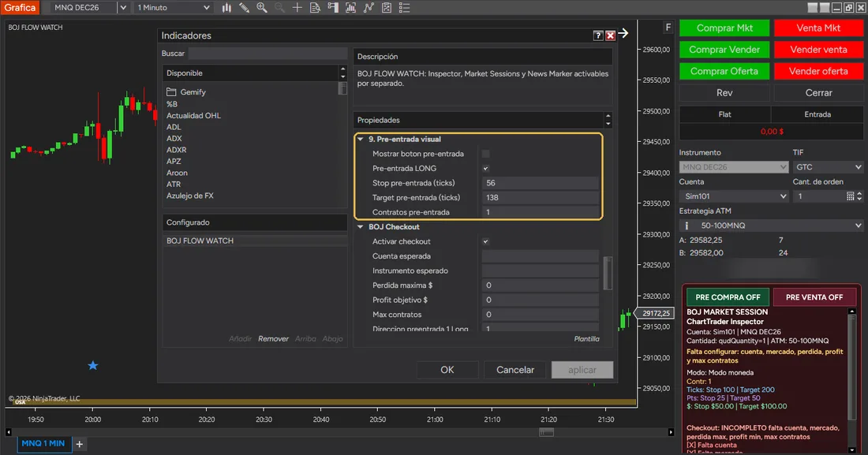The image size is (868, 455).
Task: Click the Cuenta esperada field
Action: click(x=540, y=255)
